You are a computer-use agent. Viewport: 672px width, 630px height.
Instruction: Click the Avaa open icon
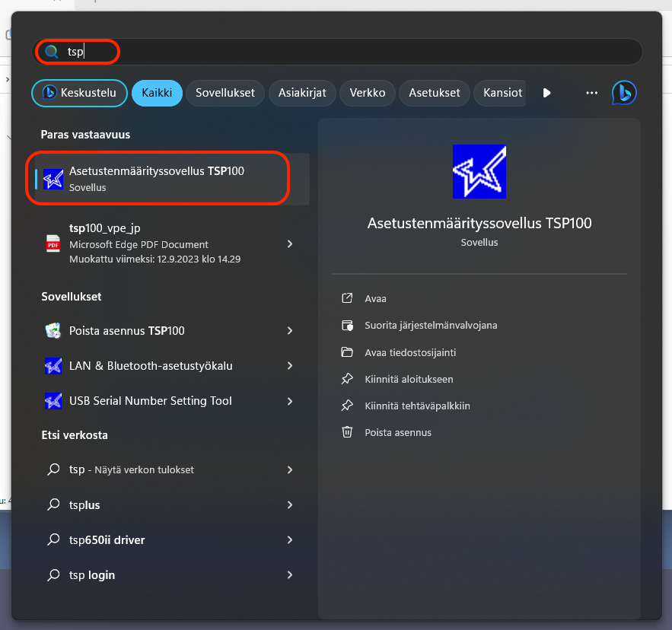coord(347,298)
